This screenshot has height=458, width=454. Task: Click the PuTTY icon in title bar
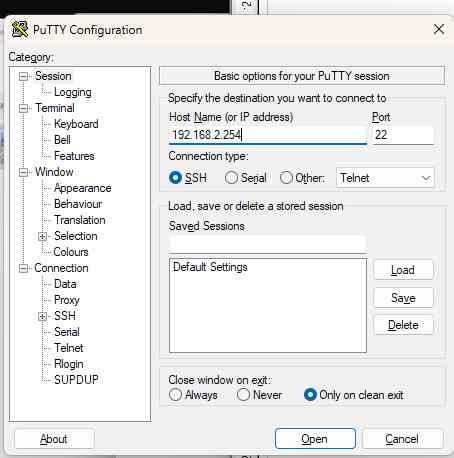(20, 29)
